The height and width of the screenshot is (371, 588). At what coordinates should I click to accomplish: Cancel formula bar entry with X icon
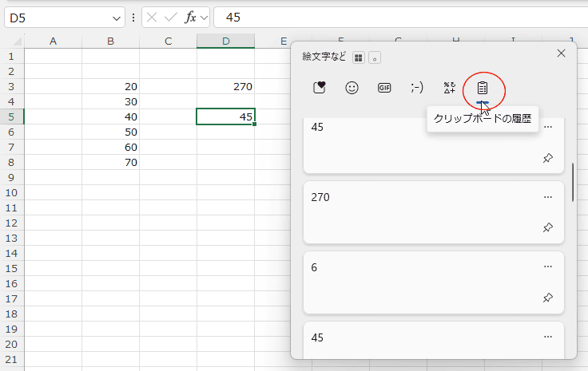pyautogui.click(x=152, y=18)
